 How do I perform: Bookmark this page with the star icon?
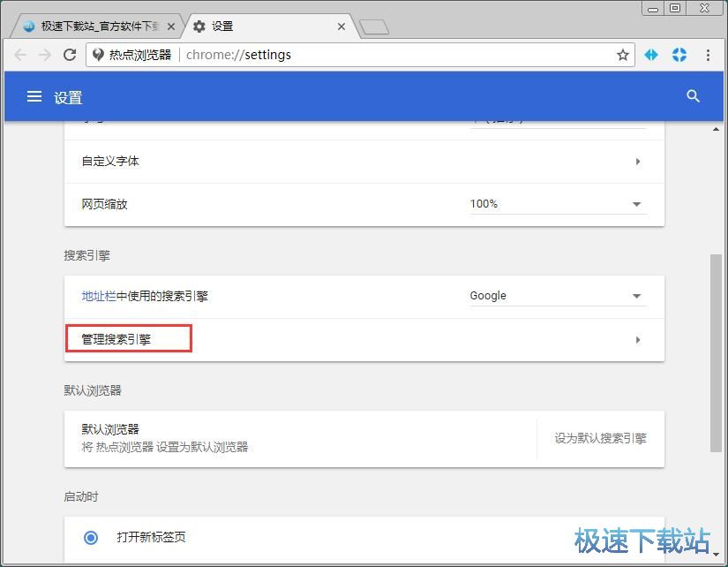(x=623, y=55)
